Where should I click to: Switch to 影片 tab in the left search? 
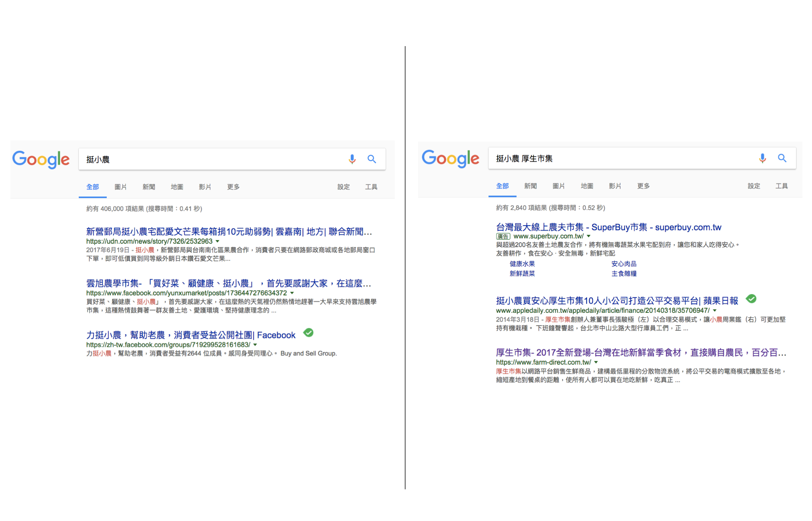click(x=205, y=187)
